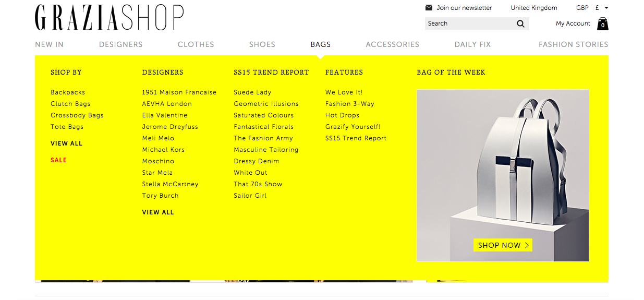This screenshot has height=300, width=644.
Task: Click View All under Designers list
Action: [158, 212]
